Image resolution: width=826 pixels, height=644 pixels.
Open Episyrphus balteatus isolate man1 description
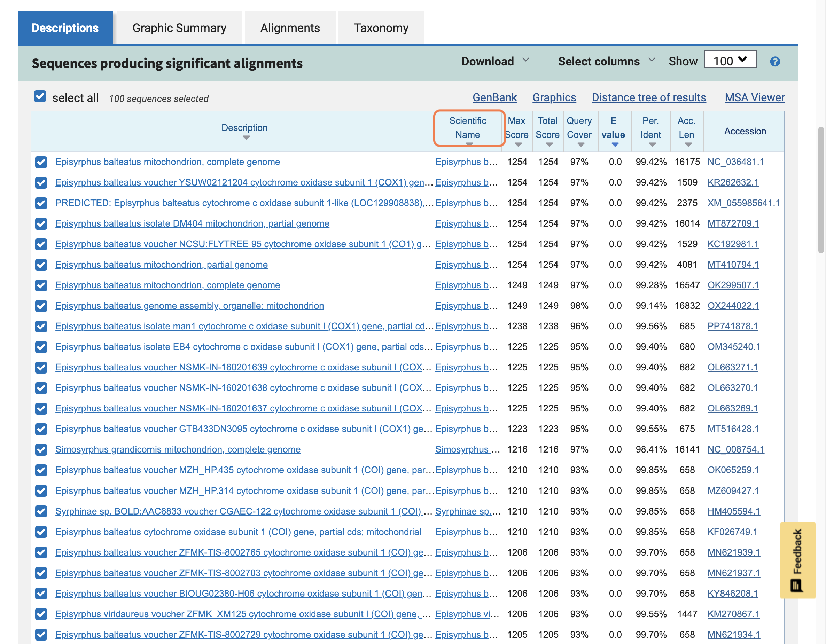click(244, 326)
